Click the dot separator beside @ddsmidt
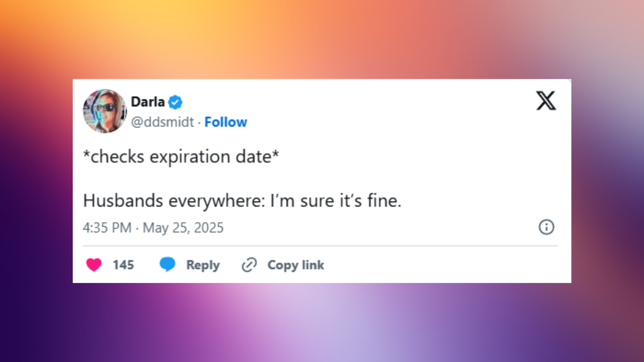 tap(199, 122)
